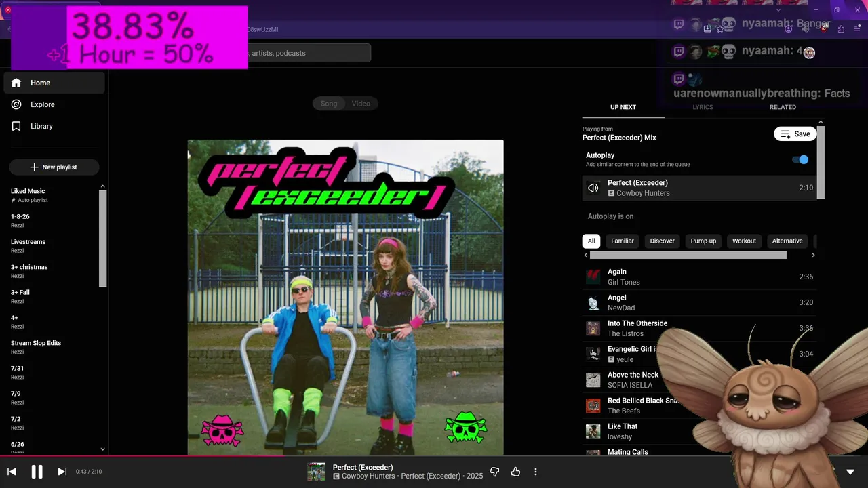Toggle Autoplay switch off

800,159
